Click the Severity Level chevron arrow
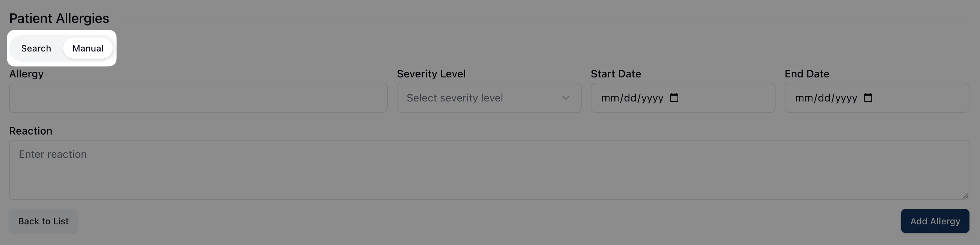This screenshot has width=980, height=245. point(566,98)
